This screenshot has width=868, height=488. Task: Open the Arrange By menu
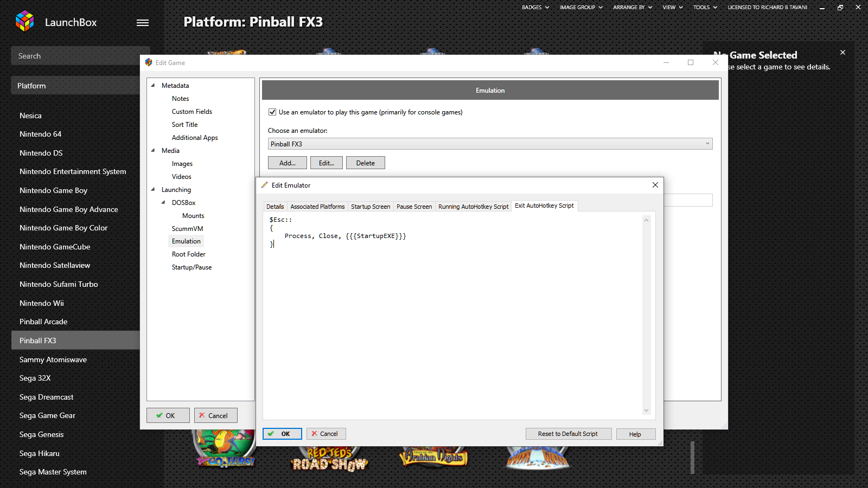(x=632, y=8)
